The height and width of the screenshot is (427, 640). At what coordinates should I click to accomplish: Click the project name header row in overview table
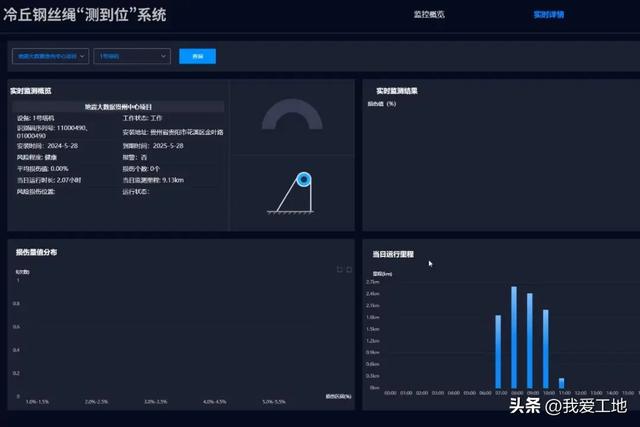[118, 107]
